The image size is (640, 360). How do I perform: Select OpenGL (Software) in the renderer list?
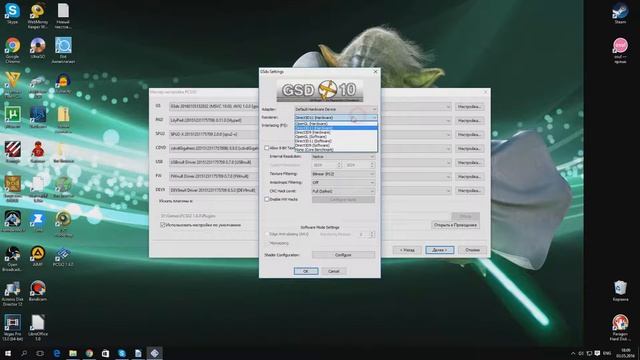[336, 136]
